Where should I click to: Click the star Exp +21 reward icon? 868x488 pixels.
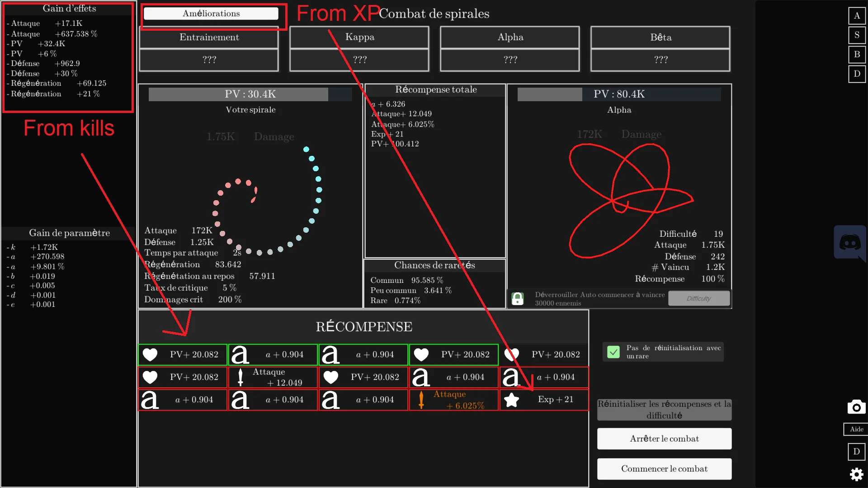pyautogui.click(x=512, y=400)
